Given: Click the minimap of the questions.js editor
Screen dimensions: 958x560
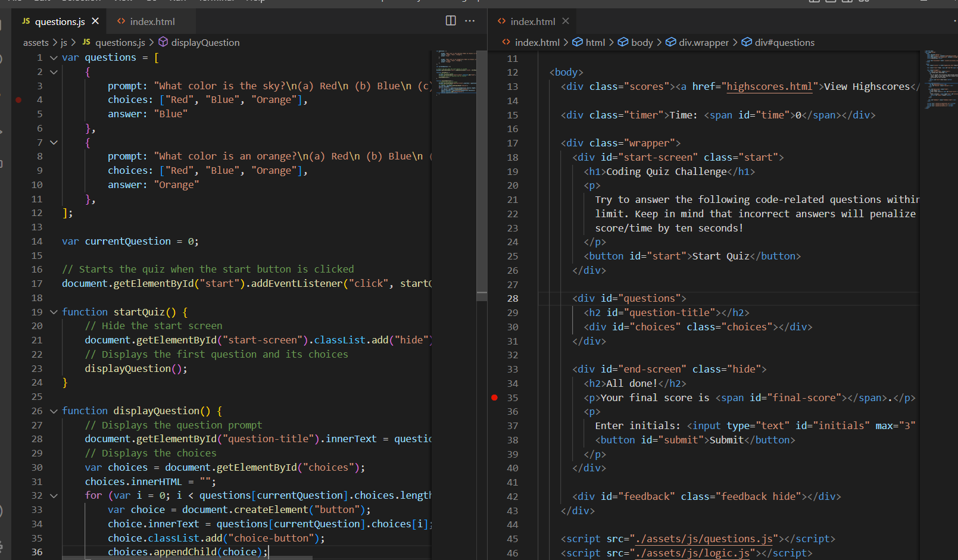Looking at the screenshot, I should pyautogui.click(x=455, y=73).
